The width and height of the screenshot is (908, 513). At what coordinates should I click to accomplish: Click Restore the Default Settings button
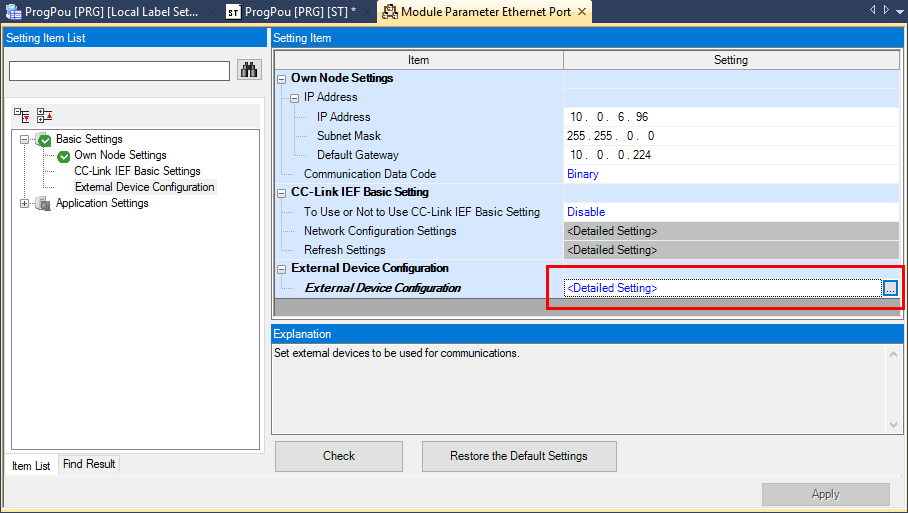pos(519,456)
